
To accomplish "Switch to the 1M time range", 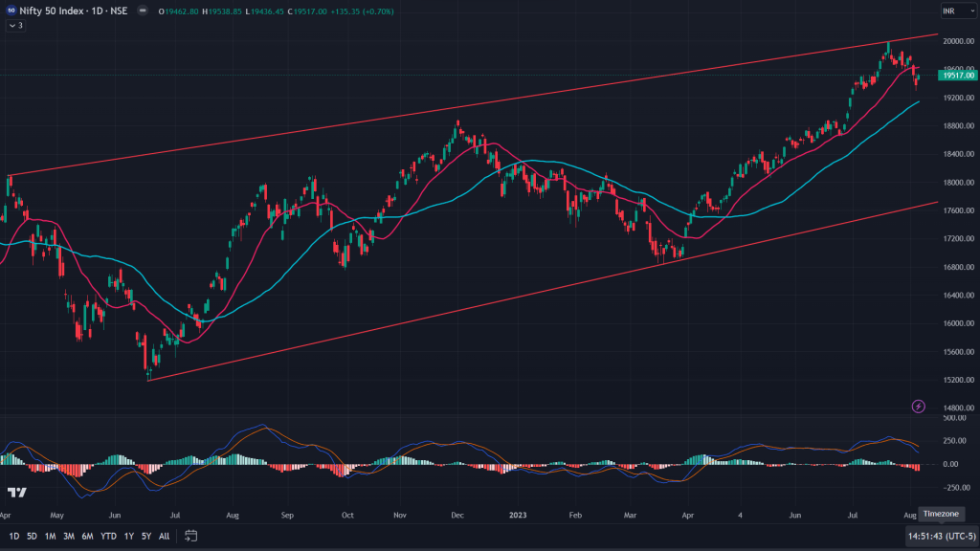I will pyautogui.click(x=50, y=536).
